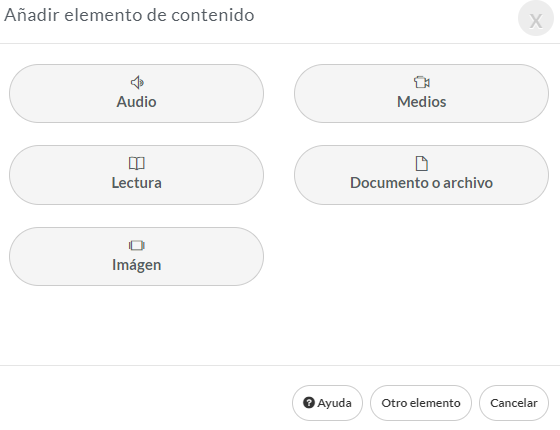Click the page icon above Documento o archivo
This screenshot has height=430, width=560.
click(x=421, y=164)
